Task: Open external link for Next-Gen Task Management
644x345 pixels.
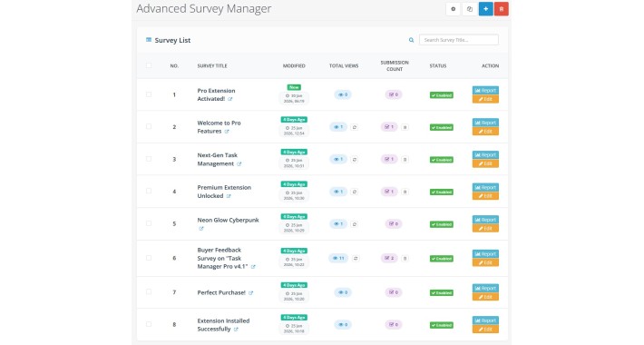Action: coord(239,164)
